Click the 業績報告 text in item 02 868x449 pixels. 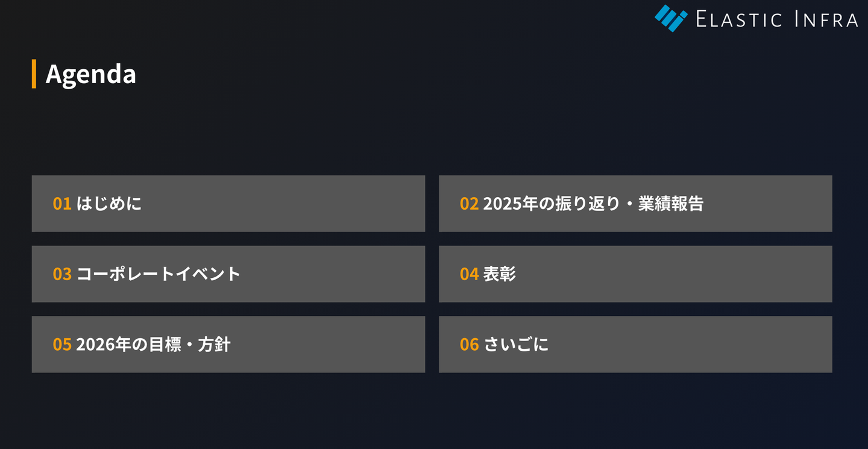pos(671,204)
